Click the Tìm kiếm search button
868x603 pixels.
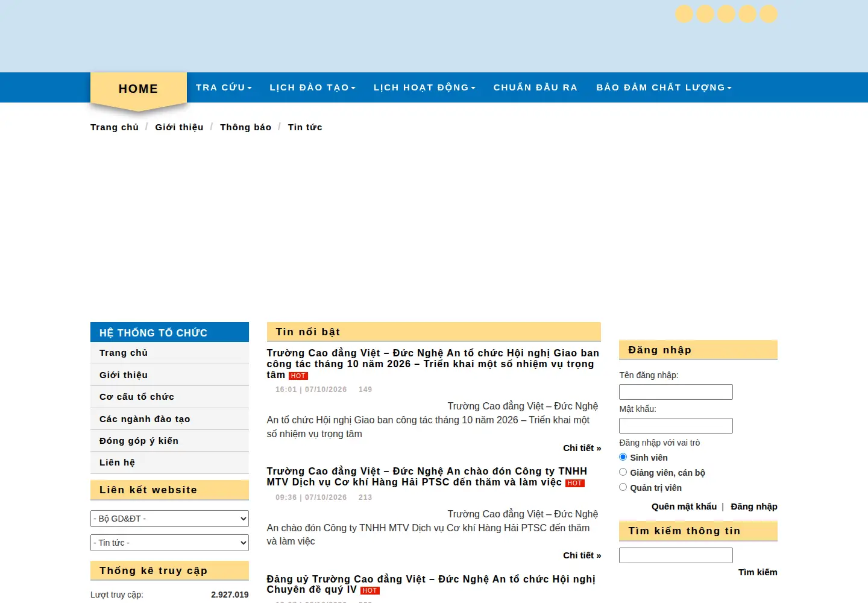click(758, 572)
